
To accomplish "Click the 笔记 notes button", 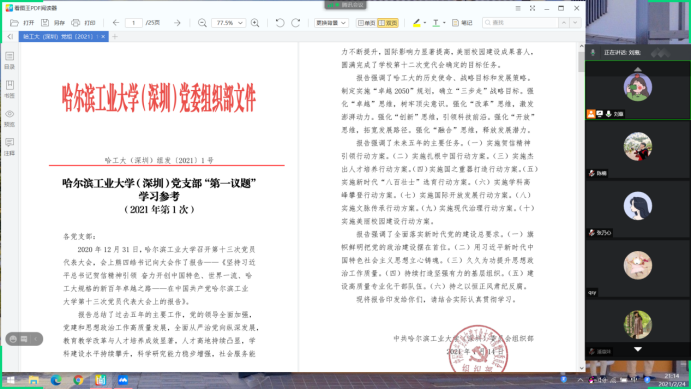I will pos(462,23).
